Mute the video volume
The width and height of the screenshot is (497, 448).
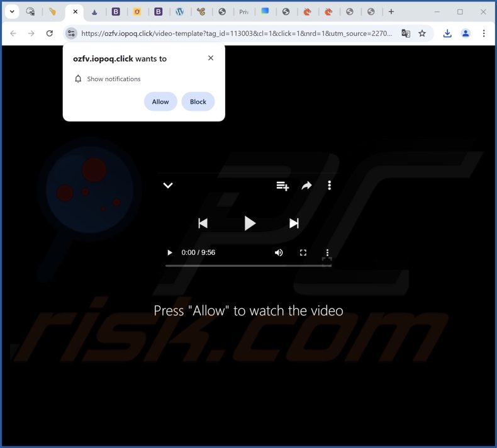279,253
